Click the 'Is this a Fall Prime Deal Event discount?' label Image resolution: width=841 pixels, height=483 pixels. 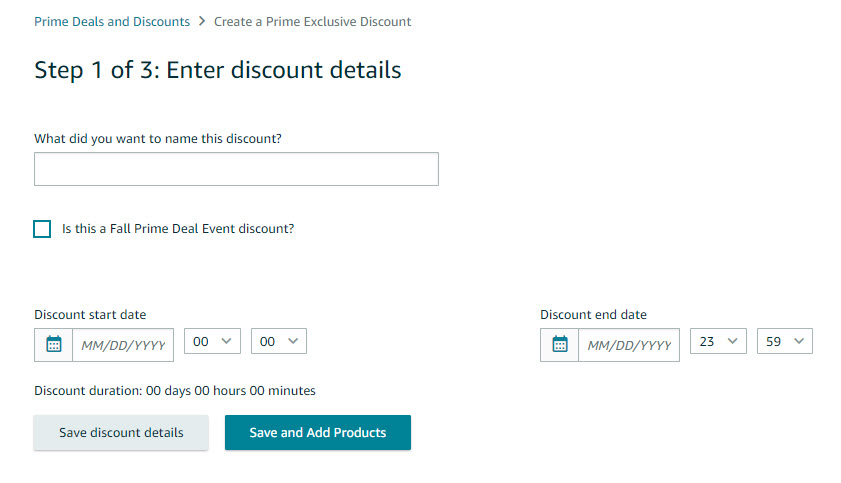(178, 229)
